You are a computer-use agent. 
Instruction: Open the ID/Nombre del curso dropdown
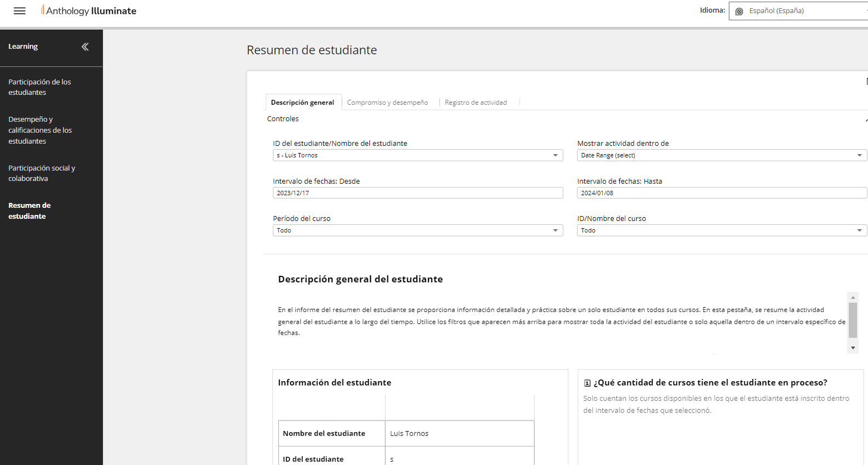pos(722,230)
